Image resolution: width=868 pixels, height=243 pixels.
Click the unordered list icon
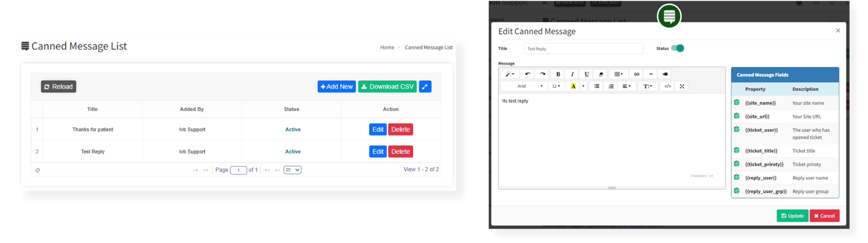pyautogui.click(x=597, y=86)
